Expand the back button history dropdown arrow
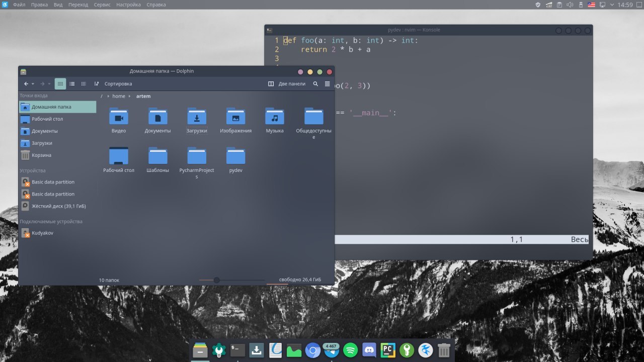 pyautogui.click(x=33, y=84)
